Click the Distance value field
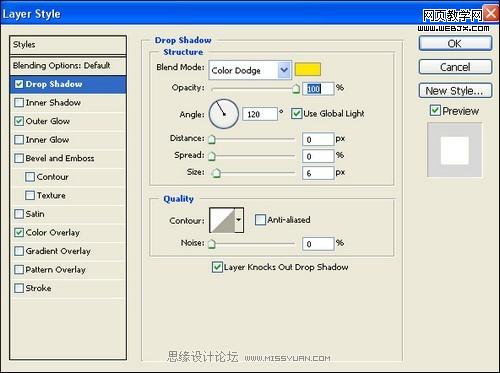Viewport: 500px width, 373px height. 318,139
